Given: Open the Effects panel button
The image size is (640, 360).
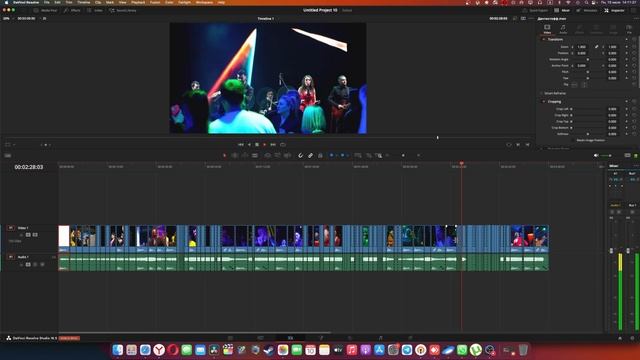Looking at the screenshot, I should (x=72, y=10).
